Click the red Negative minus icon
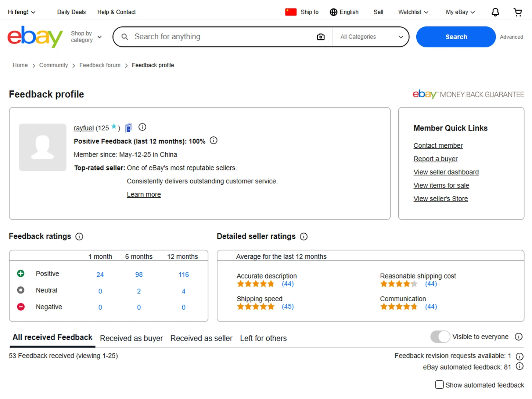This screenshot has height=399, width=532. click(21, 306)
